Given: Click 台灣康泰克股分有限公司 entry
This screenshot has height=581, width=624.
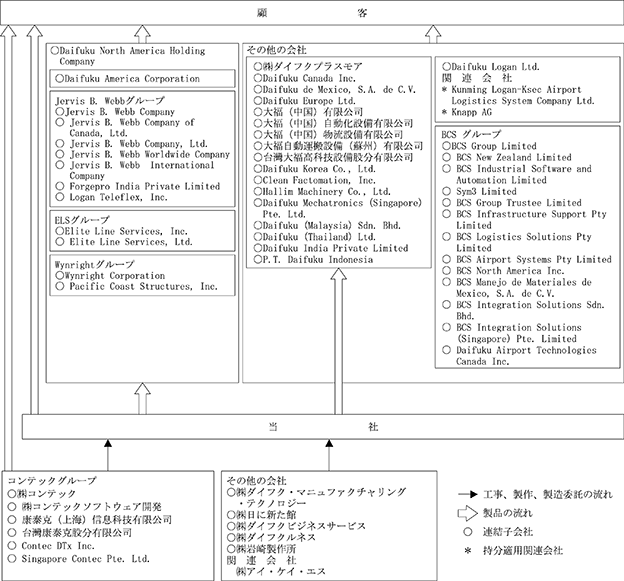Looking at the screenshot, I should 70,532.
